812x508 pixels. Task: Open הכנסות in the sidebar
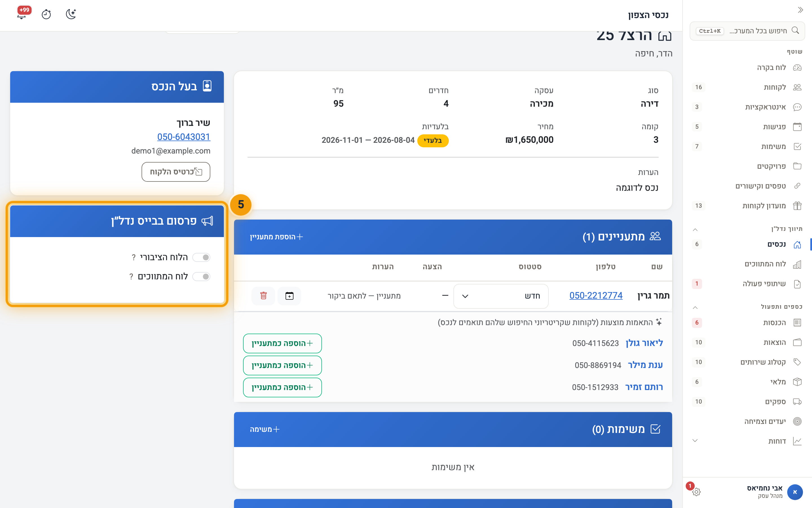pyautogui.click(x=747, y=323)
